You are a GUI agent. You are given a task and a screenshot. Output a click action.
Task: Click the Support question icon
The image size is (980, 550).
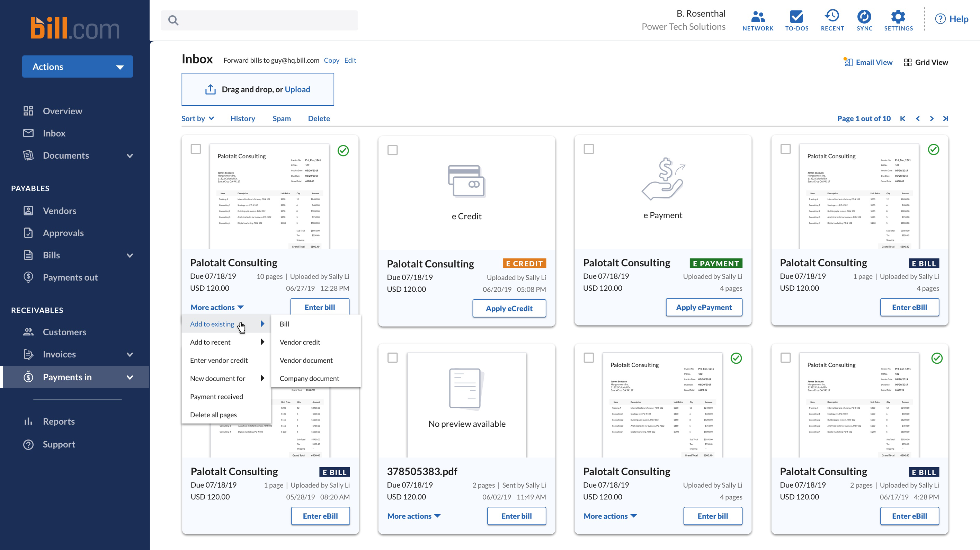(28, 444)
